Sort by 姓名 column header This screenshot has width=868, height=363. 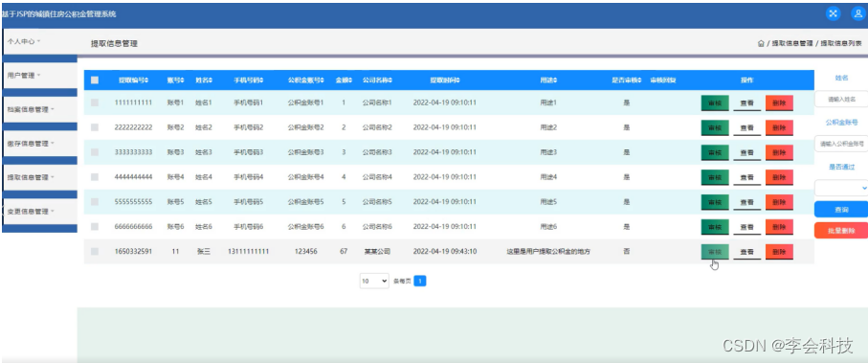pos(204,80)
